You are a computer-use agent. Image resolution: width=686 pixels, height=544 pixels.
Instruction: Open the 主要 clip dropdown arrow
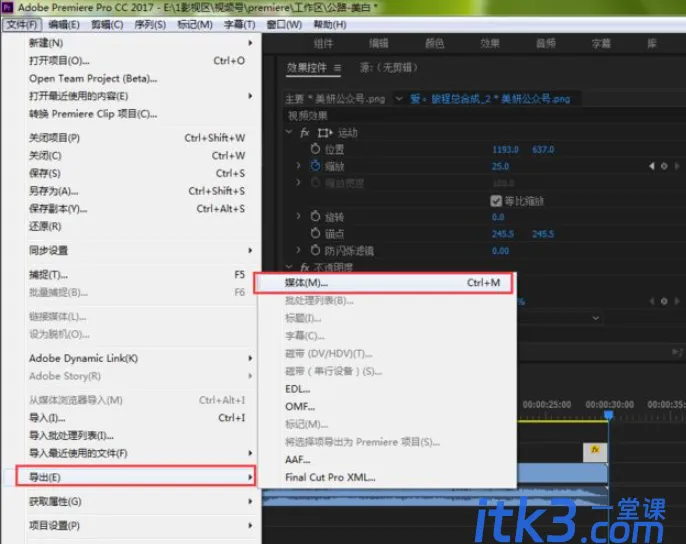(399, 99)
